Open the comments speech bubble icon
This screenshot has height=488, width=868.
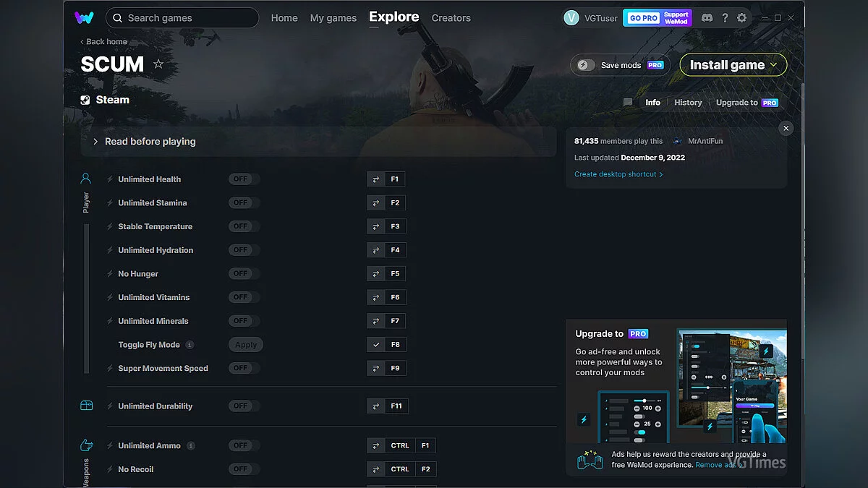[x=628, y=103]
